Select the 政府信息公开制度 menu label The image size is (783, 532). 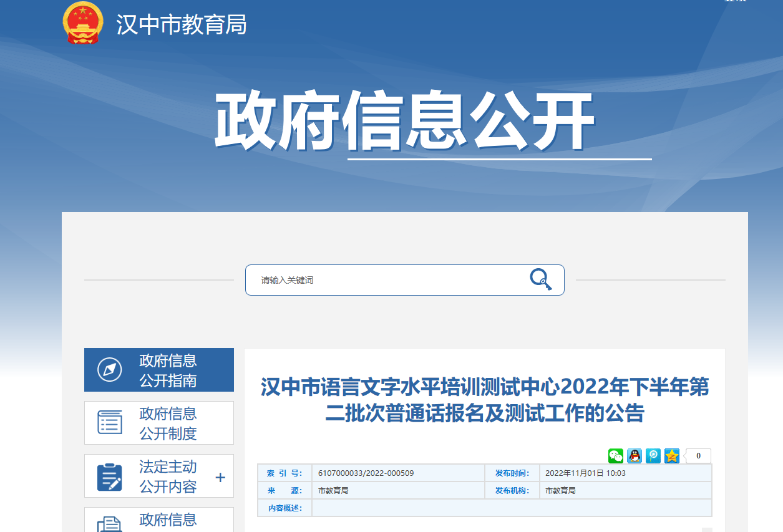168,423
